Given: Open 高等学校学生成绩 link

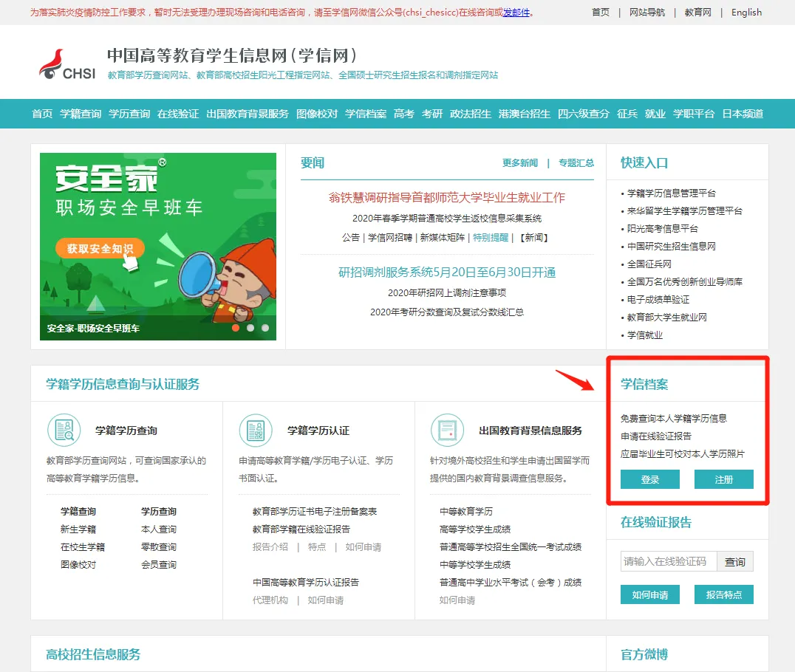Looking at the screenshot, I should pyautogui.click(x=475, y=529).
